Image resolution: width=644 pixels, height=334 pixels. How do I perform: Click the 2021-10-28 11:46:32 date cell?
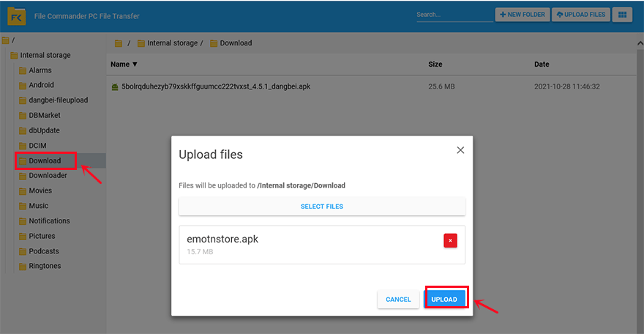point(566,86)
